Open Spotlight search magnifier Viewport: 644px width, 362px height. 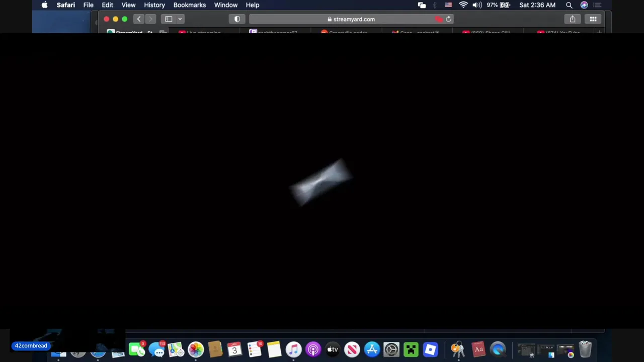pyautogui.click(x=569, y=5)
